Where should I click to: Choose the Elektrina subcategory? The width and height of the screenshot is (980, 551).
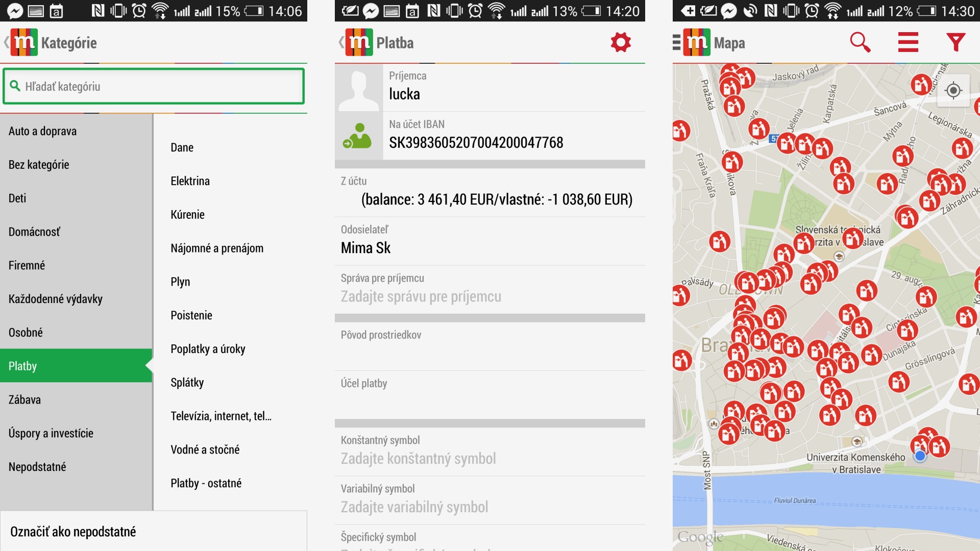(190, 181)
